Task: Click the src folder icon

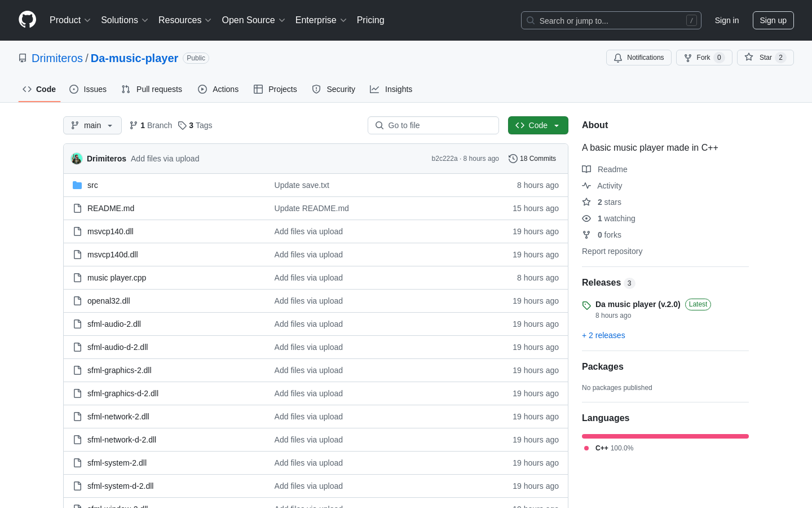Action: click(77, 185)
